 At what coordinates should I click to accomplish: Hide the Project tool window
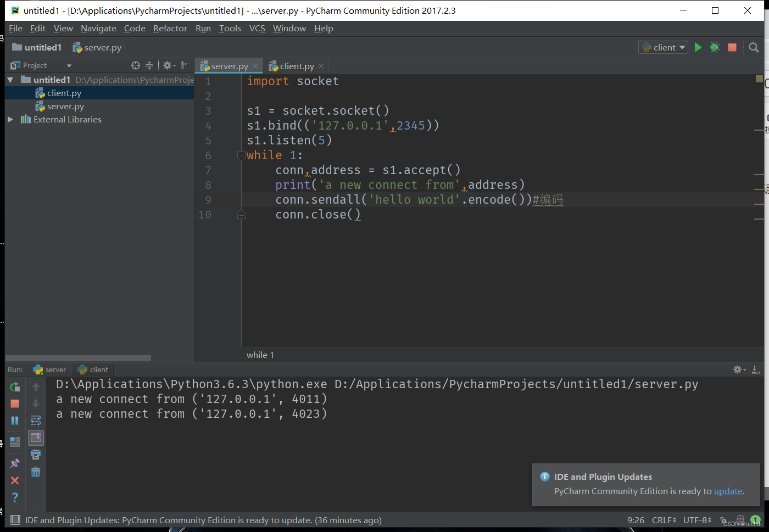[186, 65]
